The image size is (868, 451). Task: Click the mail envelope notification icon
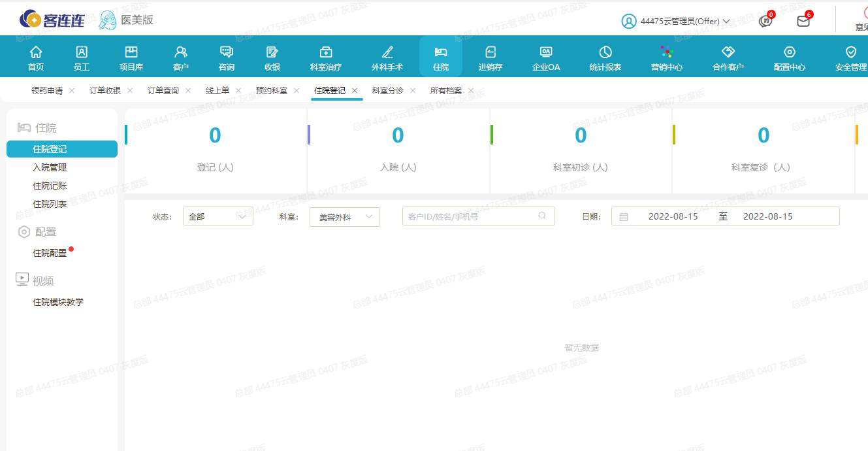coord(803,22)
